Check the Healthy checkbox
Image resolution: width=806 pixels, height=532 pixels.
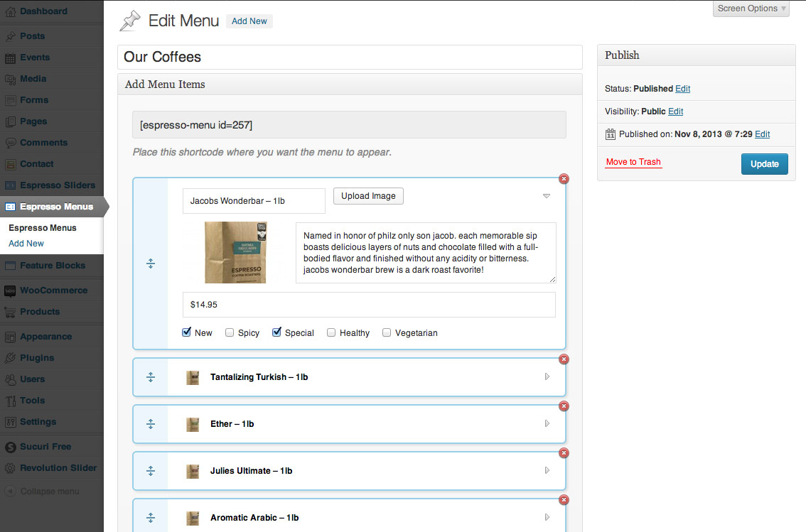pos(331,332)
